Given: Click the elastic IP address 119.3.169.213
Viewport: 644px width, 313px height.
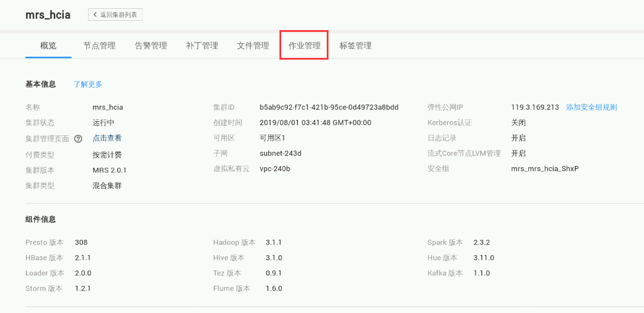Looking at the screenshot, I should coord(535,107).
